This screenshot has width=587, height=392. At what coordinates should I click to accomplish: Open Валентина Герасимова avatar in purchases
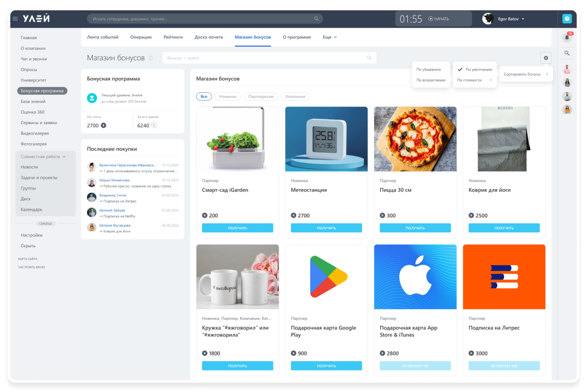tap(92, 167)
